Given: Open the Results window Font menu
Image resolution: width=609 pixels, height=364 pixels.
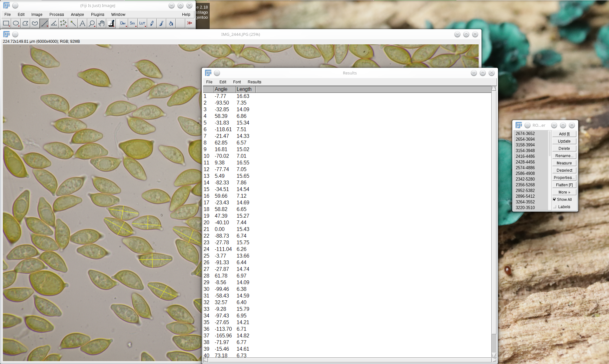Looking at the screenshot, I should tap(237, 82).
